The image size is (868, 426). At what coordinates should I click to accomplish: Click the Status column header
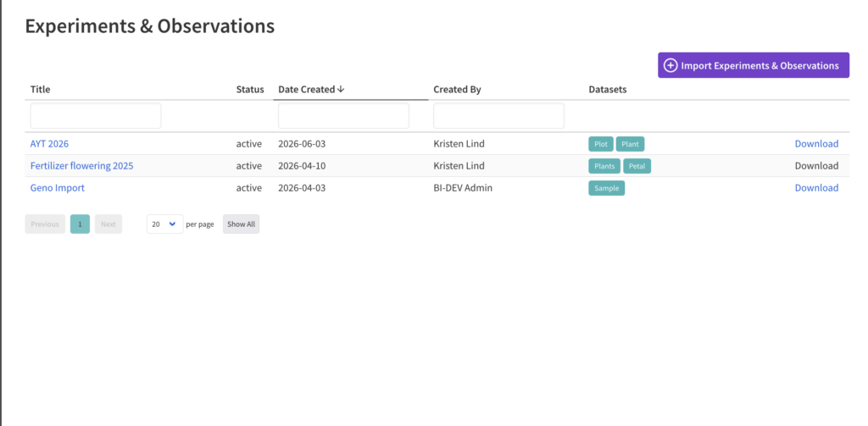[x=250, y=89]
